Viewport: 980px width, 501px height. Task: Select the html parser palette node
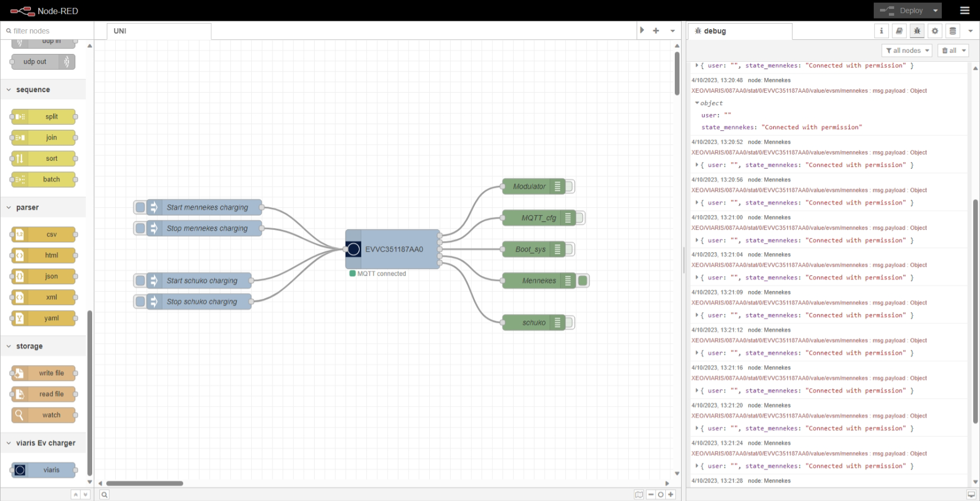click(43, 256)
